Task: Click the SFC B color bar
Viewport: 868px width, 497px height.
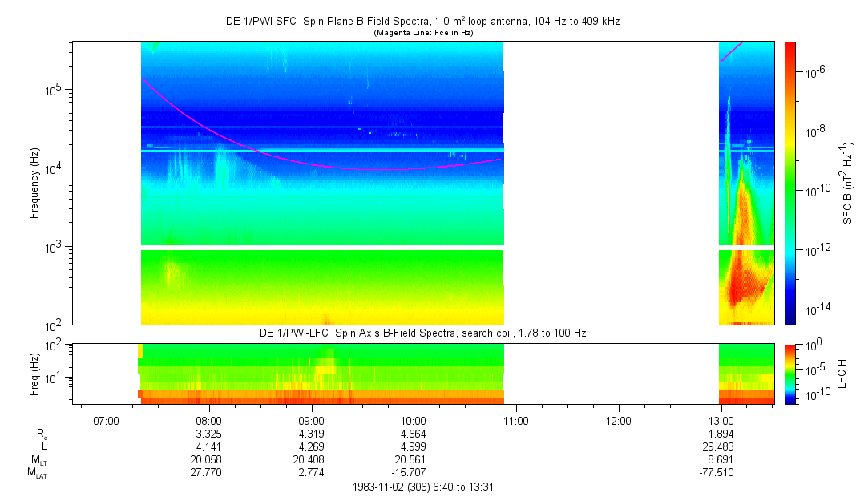Action: coord(790,183)
